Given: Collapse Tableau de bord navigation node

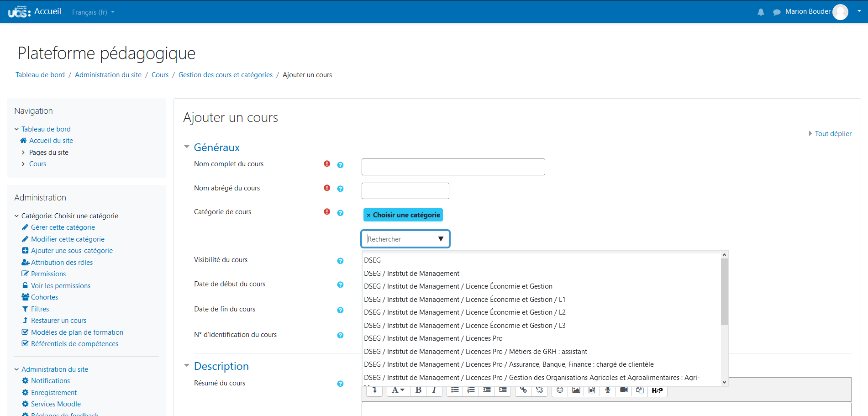Looking at the screenshot, I should click(16, 129).
